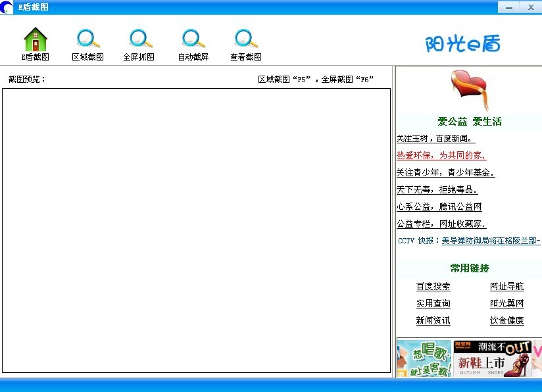Click the E盾截图 green house icon
Viewport: 542px width, 392px height.
[x=36, y=39]
